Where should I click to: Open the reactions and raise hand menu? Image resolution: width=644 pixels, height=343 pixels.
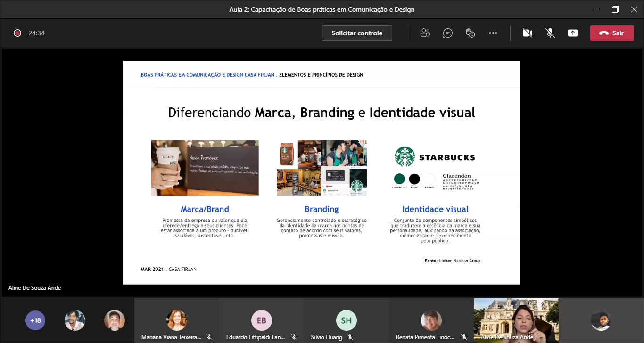click(x=470, y=33)
